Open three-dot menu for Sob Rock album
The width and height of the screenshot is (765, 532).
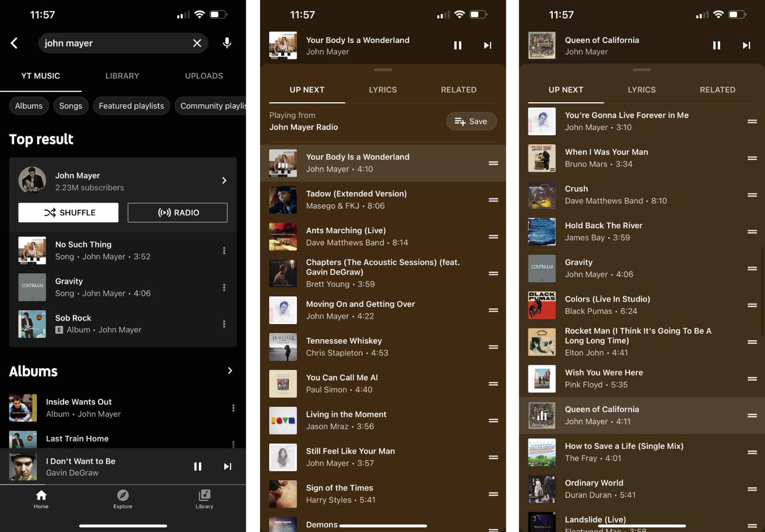tap(224, 324)
